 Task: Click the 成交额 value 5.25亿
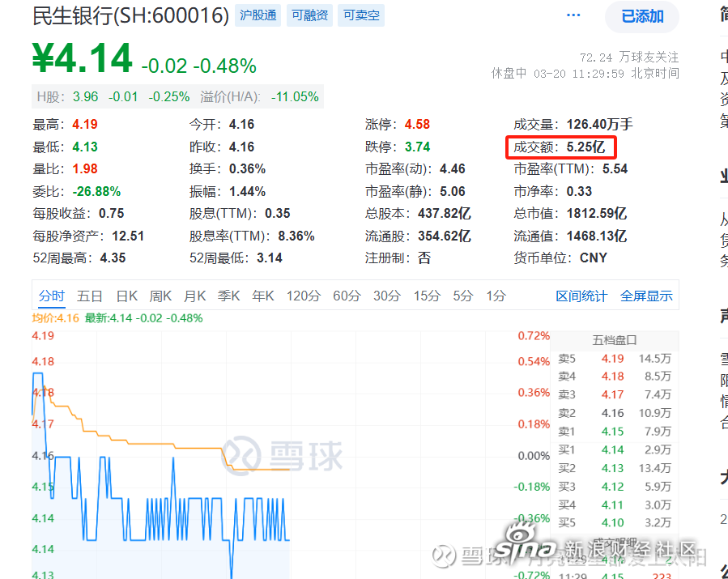586,147
